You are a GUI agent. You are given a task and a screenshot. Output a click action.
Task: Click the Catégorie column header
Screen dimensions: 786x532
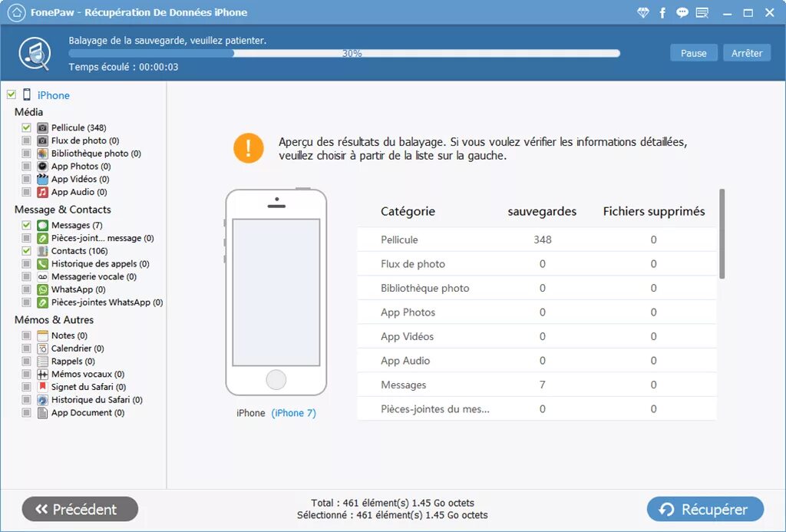(408, 212)
